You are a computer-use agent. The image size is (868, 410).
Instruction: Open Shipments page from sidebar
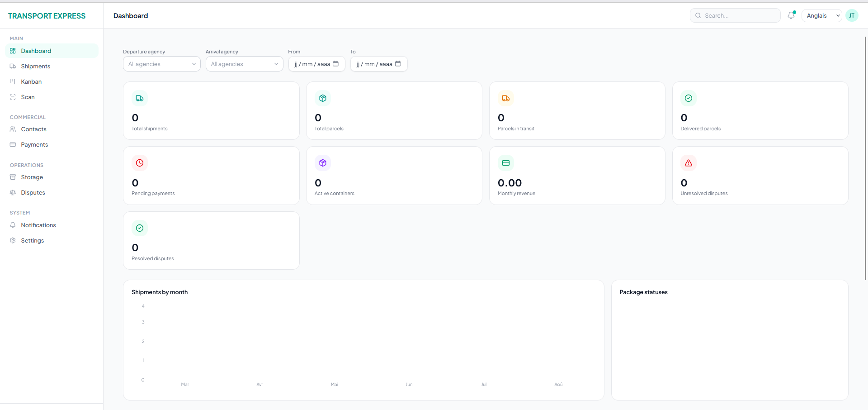tap(52, 66)
